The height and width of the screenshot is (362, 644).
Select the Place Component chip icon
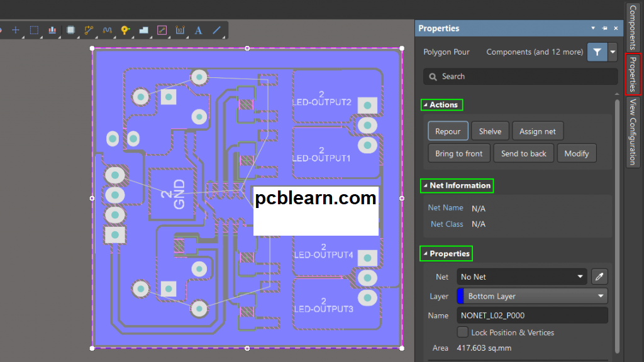[x=70, y=30]
